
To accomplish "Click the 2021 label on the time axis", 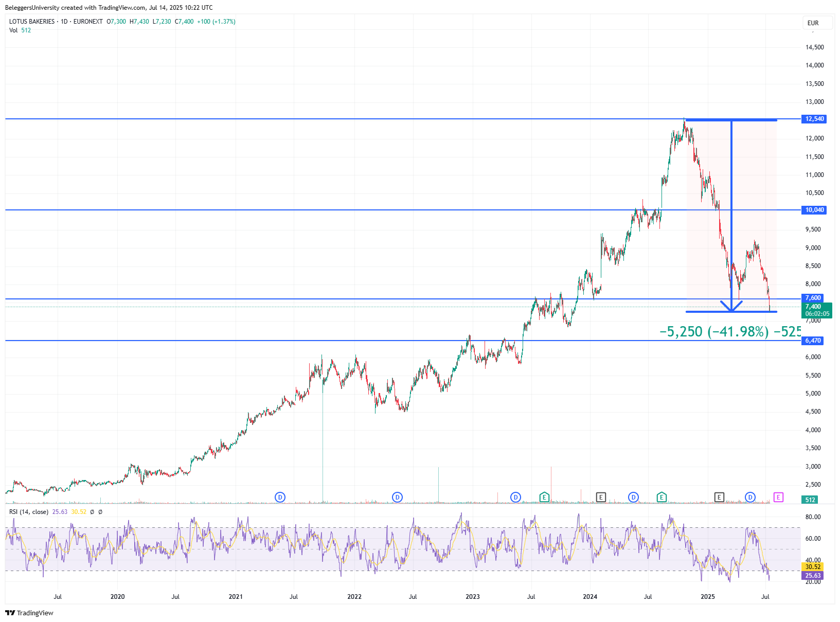I will coord(236,597).
